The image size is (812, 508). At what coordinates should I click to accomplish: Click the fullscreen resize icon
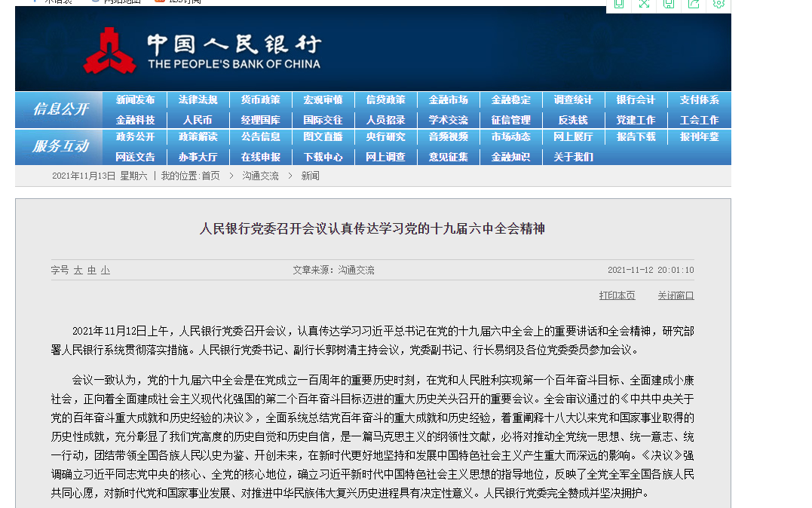click(x=644, y=5)
